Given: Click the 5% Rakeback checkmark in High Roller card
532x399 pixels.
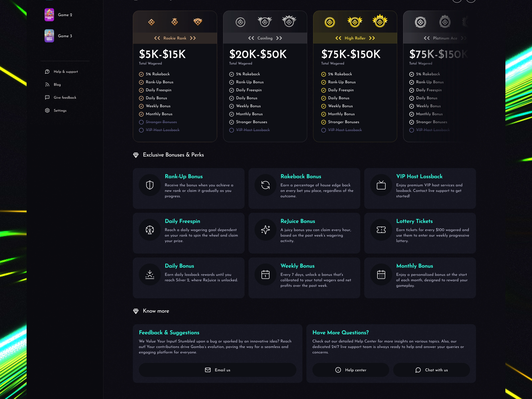Looking at the screenshot, I should click(324, 74).
